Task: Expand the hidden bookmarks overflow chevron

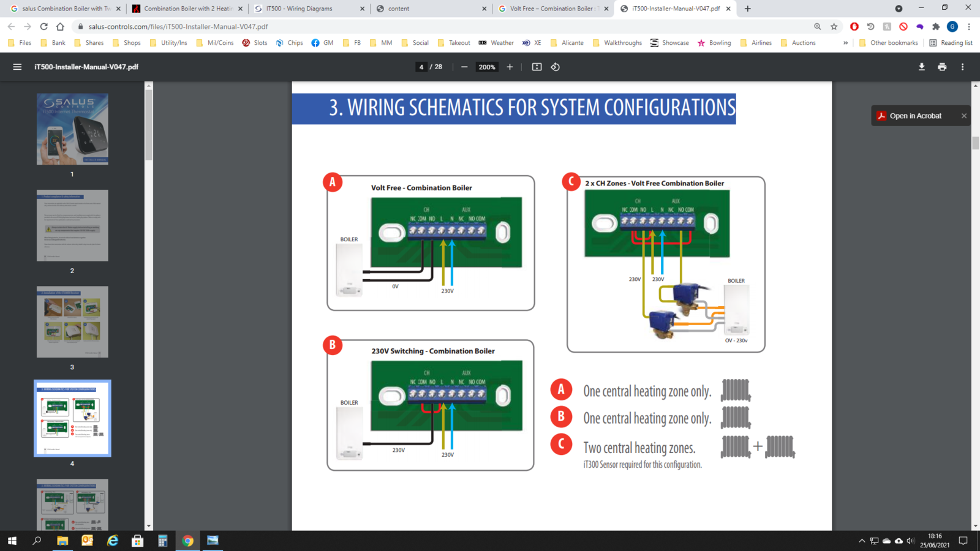Action: click(845, 43)
